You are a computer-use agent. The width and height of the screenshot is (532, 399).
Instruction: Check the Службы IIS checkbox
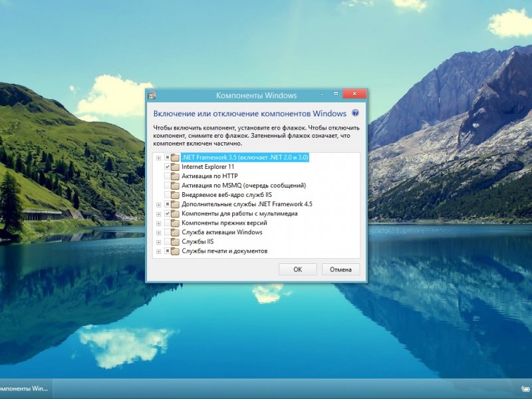(x=168, y=241)
